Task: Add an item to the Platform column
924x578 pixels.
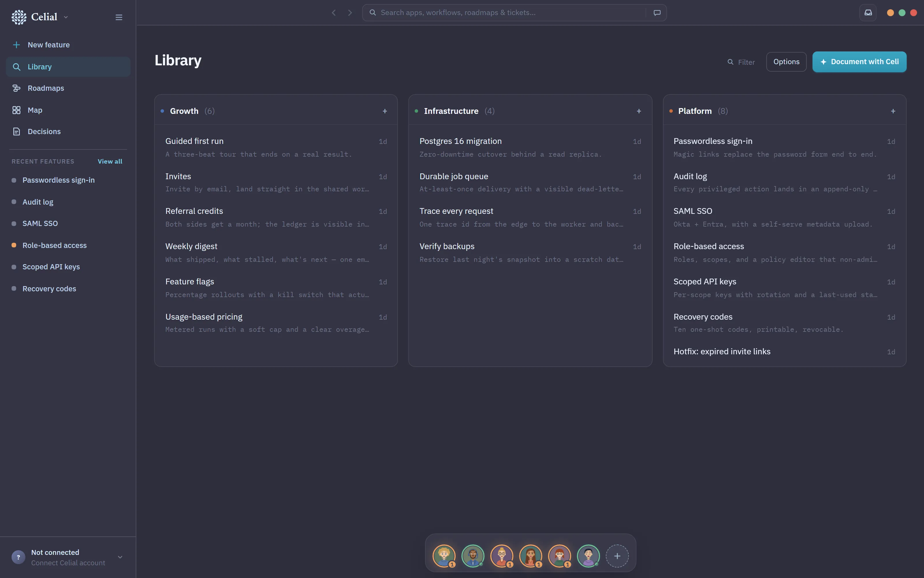Action: [893, 111]
